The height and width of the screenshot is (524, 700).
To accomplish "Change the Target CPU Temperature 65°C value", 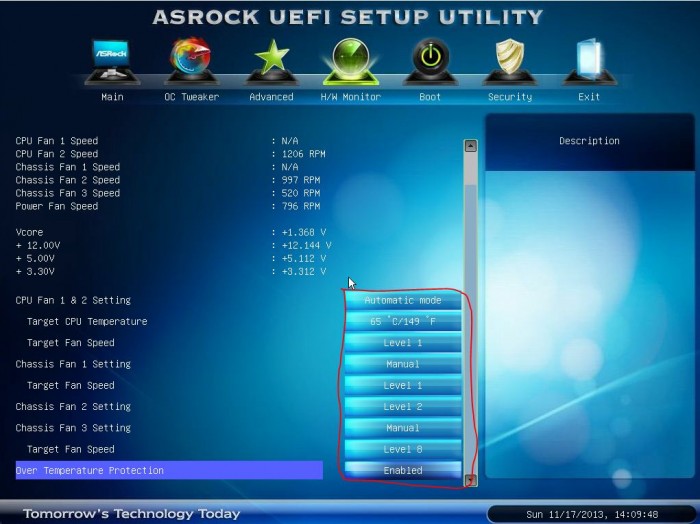I will [403, 321].
